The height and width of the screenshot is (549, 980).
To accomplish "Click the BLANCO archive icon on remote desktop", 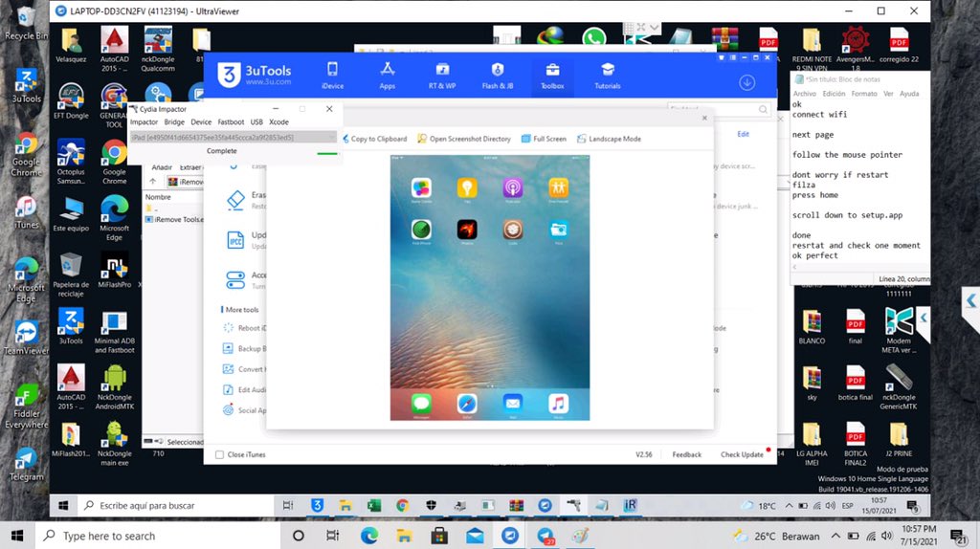I will pos(812,326).
